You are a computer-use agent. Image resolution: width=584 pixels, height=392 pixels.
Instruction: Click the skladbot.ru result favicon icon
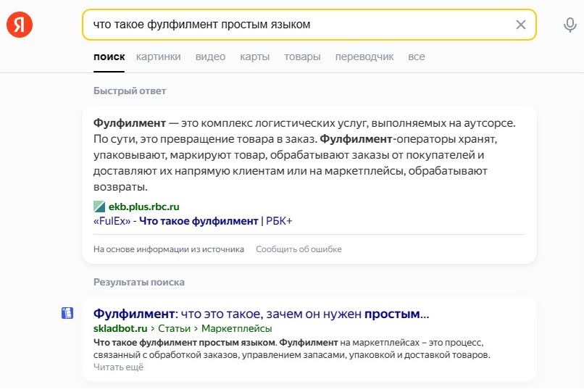point(67,313)
